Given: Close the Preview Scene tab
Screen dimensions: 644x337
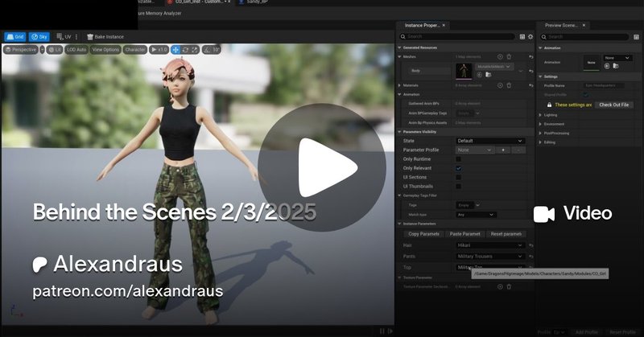Looking at the screenshot, I should pos(584,26).
